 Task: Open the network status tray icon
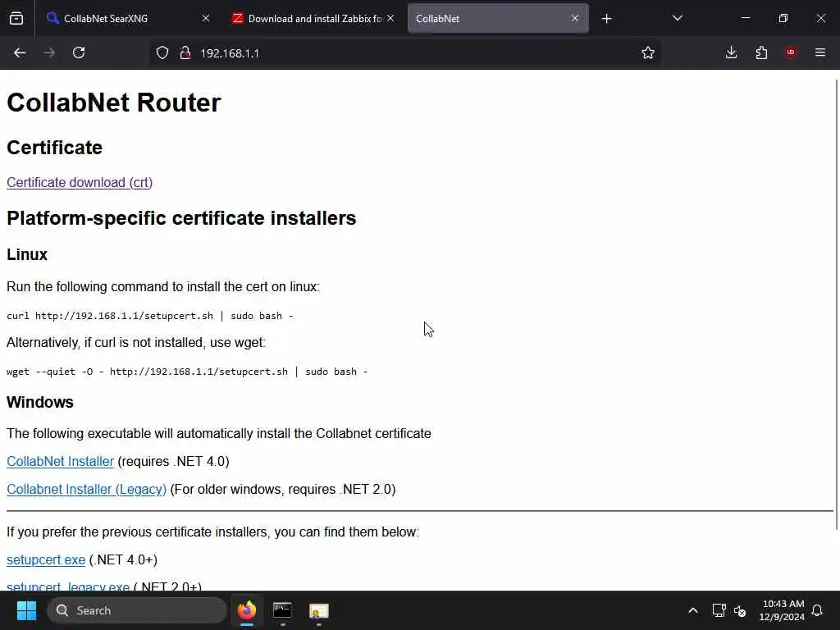coord(719,610)
